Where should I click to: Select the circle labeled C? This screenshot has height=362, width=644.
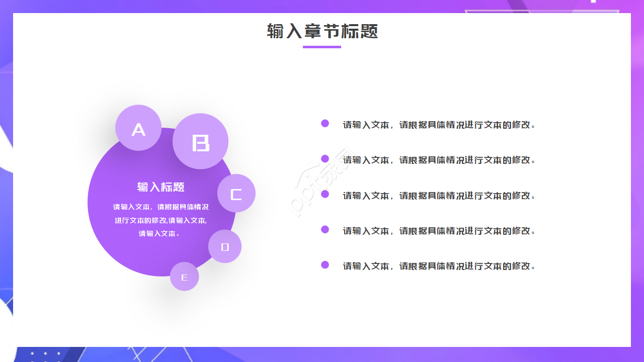236,193
